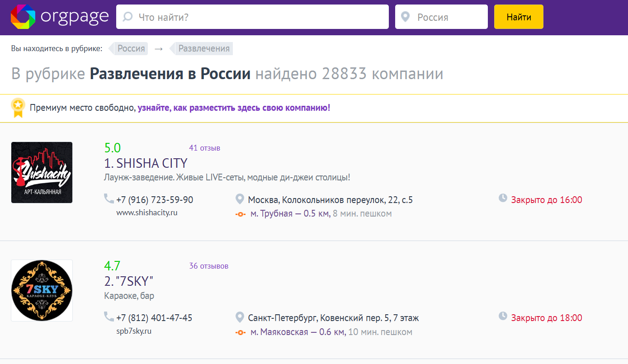Image resolution: width=628 pixels, height=364 pixels.
Task: Focus the Россия location field
Action: point(441,17)
